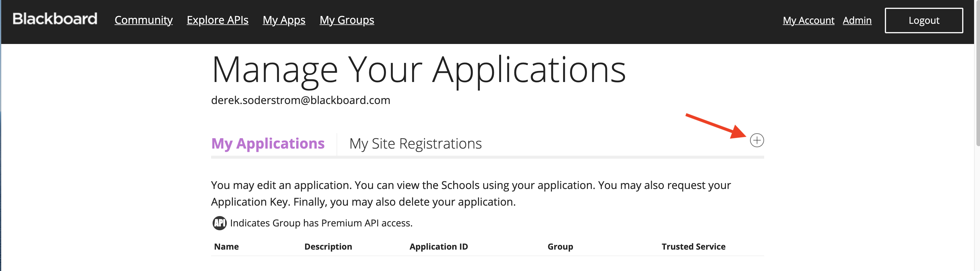The height and width of the screenshot is (271, 980).
Task: Open My Account link
Action: click(808, 21)
